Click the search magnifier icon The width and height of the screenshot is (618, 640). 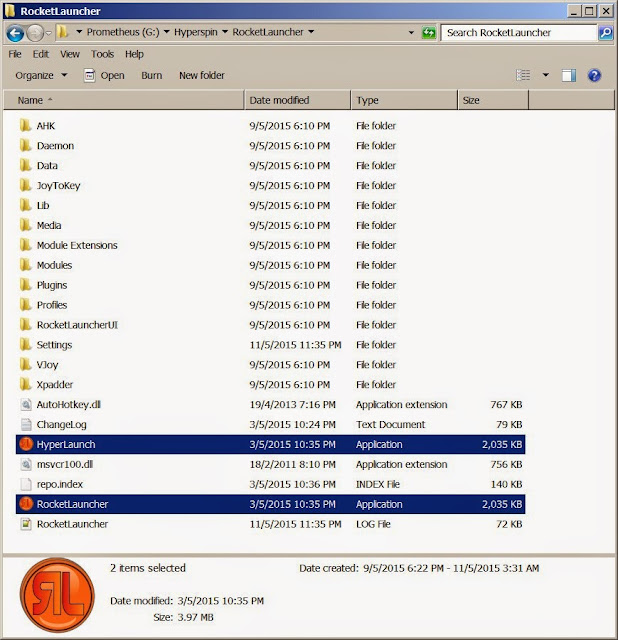click(x=606, y=33)
